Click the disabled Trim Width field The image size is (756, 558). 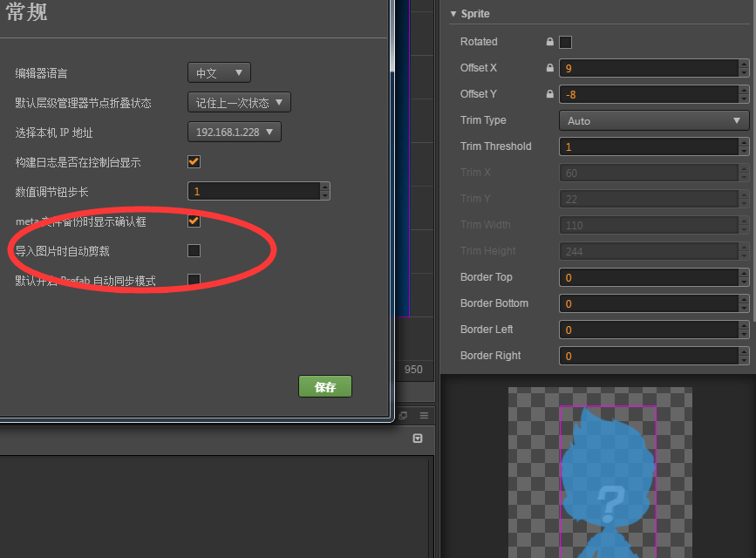pyautogui.click(x=649, y=225)
